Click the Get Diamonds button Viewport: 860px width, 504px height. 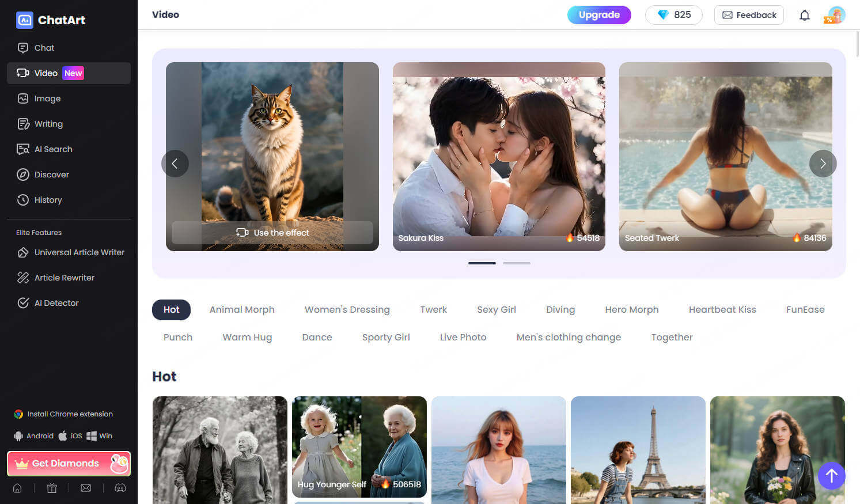click(x=69, y=464)
